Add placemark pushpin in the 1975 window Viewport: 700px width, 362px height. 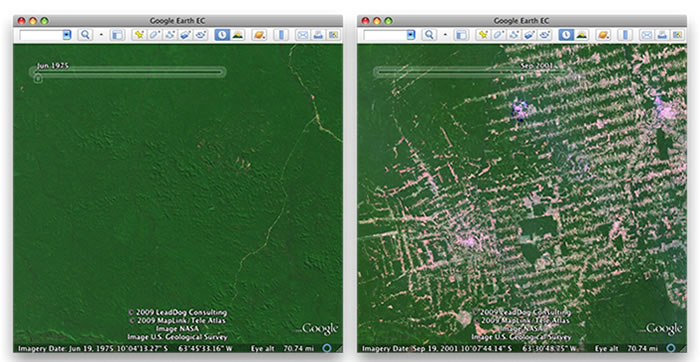click(139, 35)
